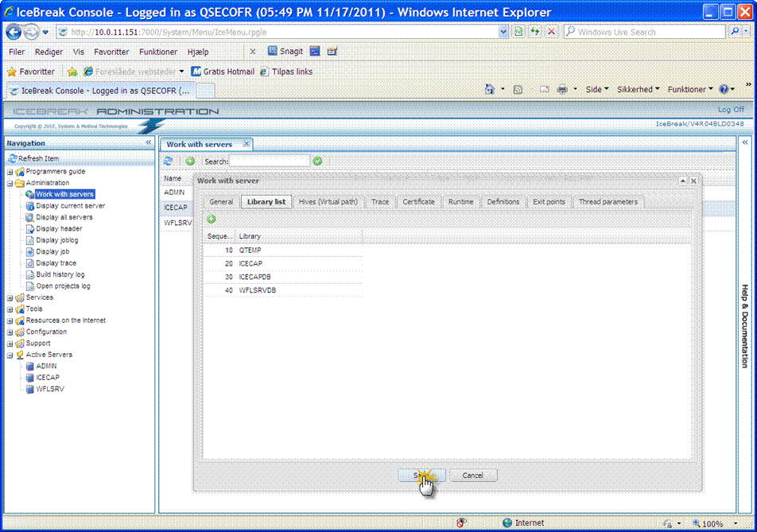Click the Save button in dialog
The height and width of the screenshot is (532, 757).
pyautogui.click(x=421, y=476)
